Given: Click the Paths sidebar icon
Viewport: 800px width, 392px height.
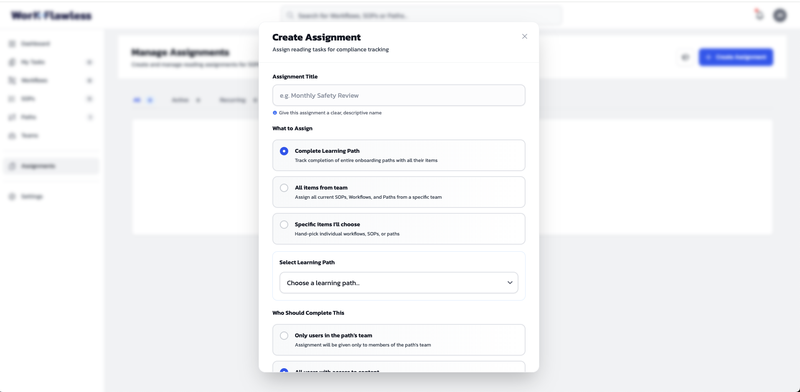Looking at the screenshot, I should tap(12, 117).
